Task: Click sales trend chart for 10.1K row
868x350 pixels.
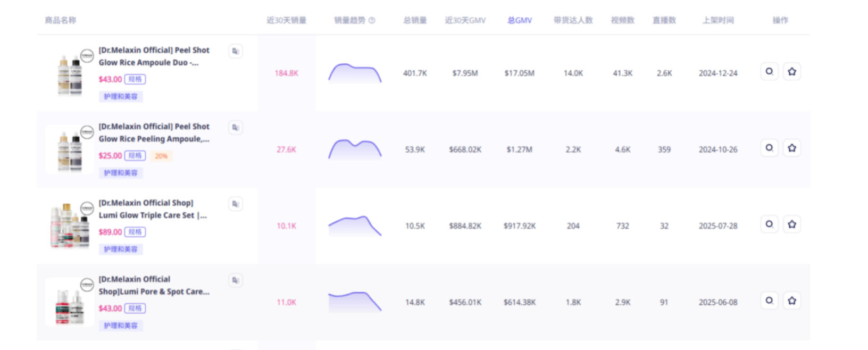Action: pyautogui.click(x=355, y=226)
